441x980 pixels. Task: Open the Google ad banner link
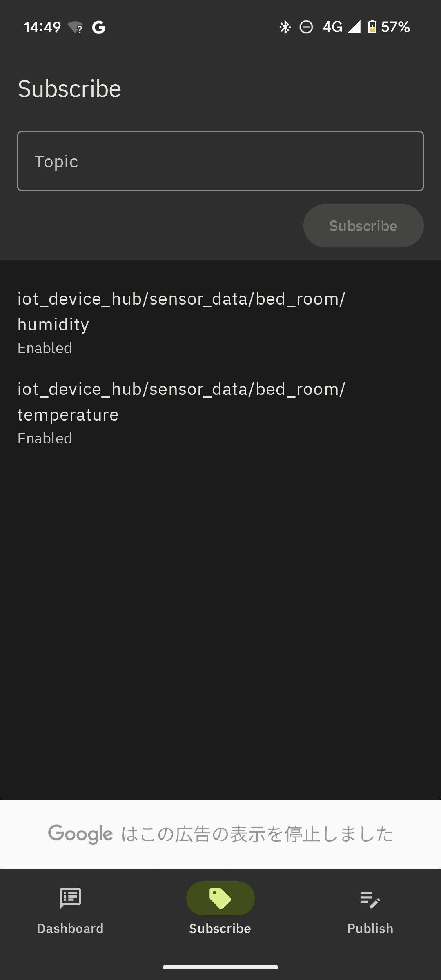pyautogui.click(x=220, y=834)
